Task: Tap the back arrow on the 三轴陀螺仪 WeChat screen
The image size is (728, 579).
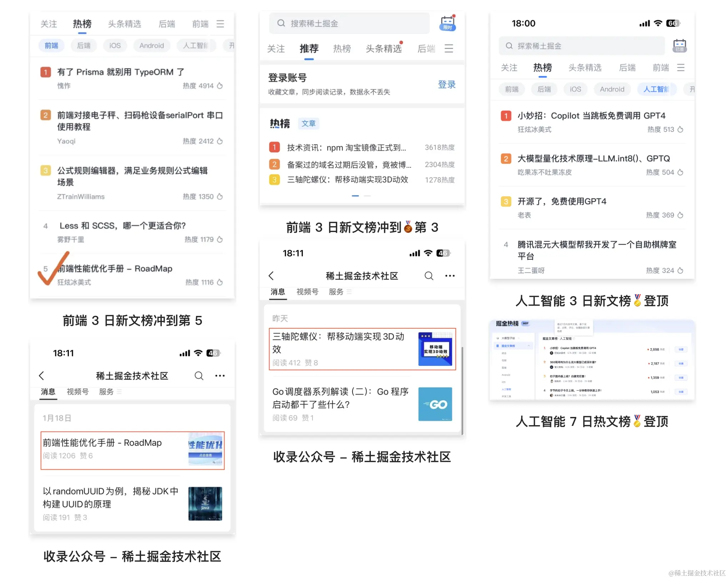Action: click(x=271, y=276)
